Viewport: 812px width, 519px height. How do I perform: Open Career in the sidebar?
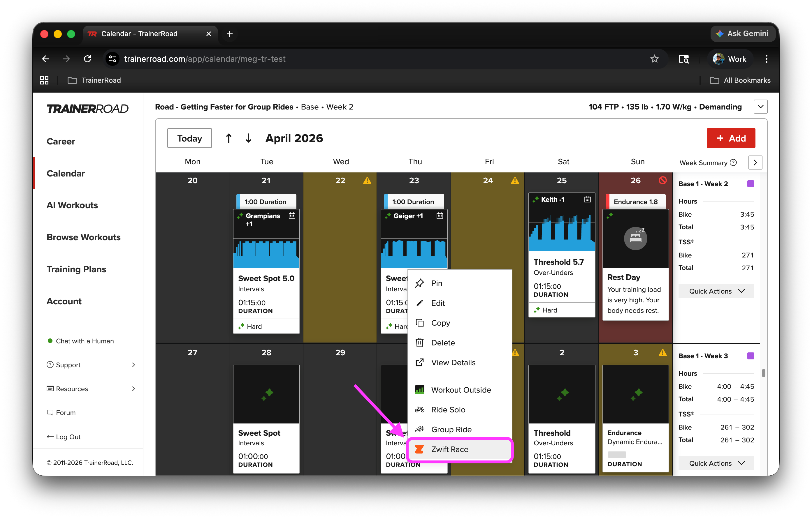61,142
